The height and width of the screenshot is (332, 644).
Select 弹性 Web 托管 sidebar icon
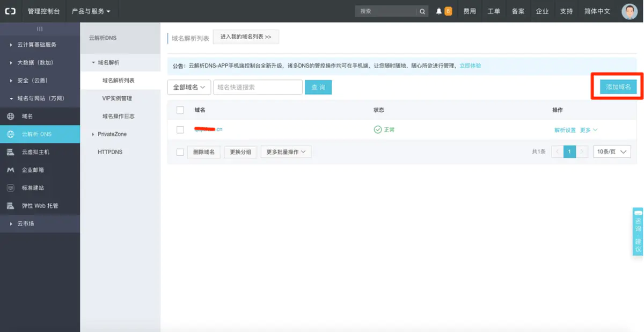pos(11,205)
